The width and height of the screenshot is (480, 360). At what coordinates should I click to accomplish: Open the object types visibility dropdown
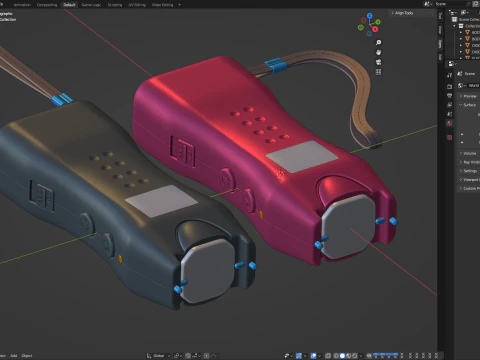289,356
